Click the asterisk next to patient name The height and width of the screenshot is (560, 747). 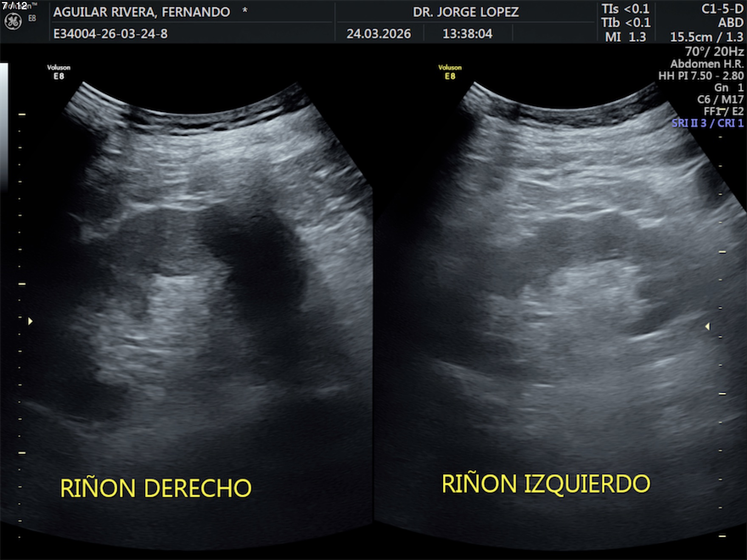(245, 11)
